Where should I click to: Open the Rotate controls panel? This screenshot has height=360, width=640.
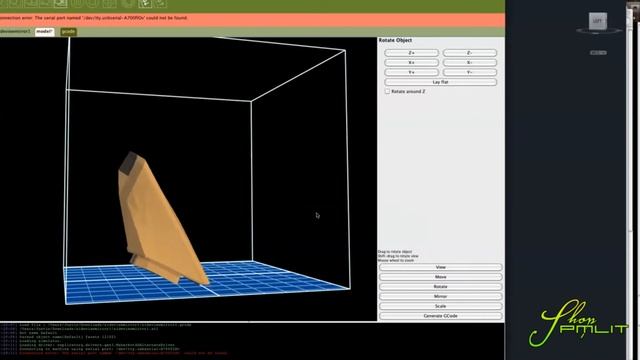tap(440, 287)
